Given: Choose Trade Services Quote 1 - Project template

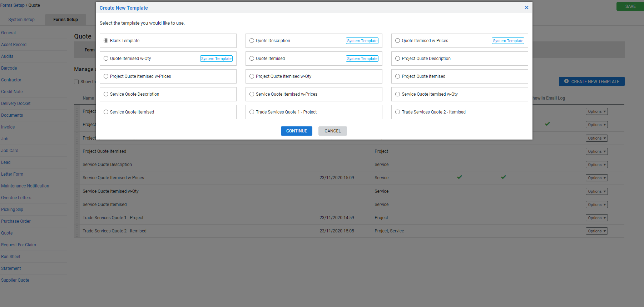Looking at the screenshot, I should point(252,112).
